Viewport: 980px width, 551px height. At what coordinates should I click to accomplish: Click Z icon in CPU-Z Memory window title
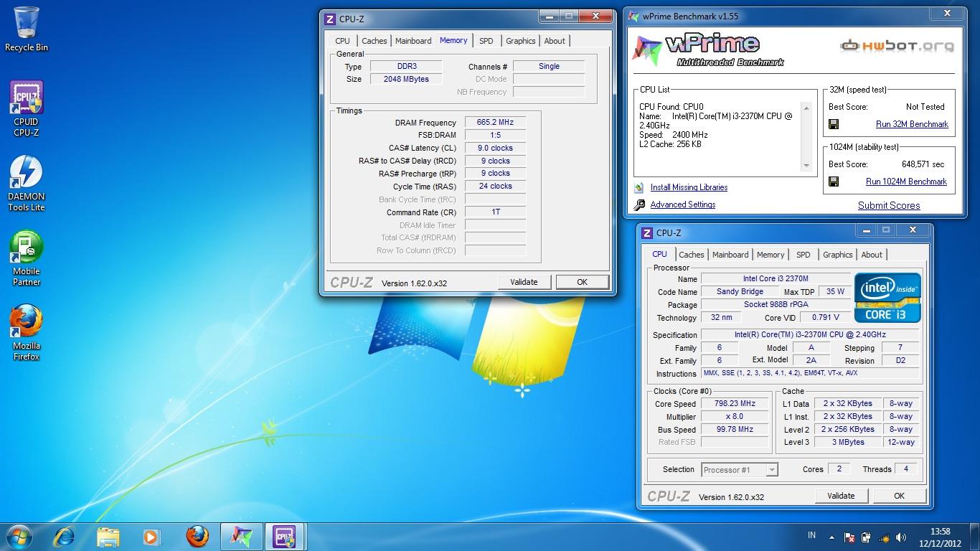coord(330,19)
